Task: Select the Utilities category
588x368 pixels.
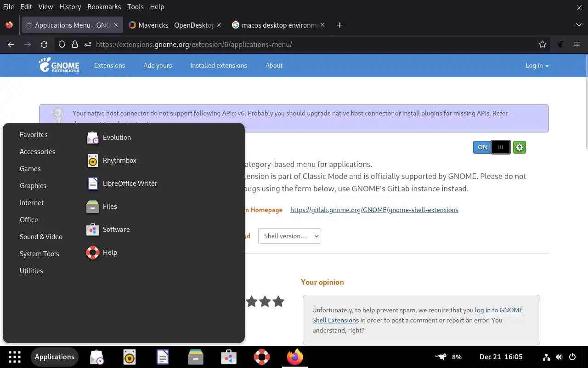Action: [x=31, y=271]
